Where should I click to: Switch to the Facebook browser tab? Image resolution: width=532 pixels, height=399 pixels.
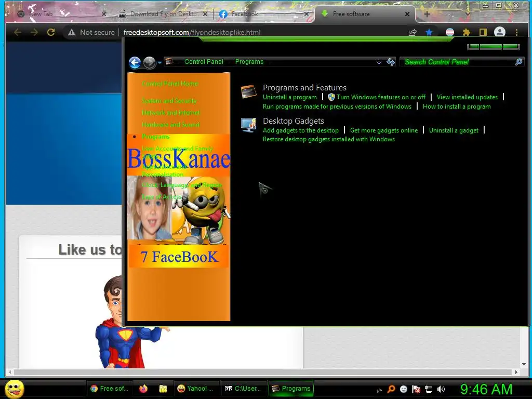point(264,14)
